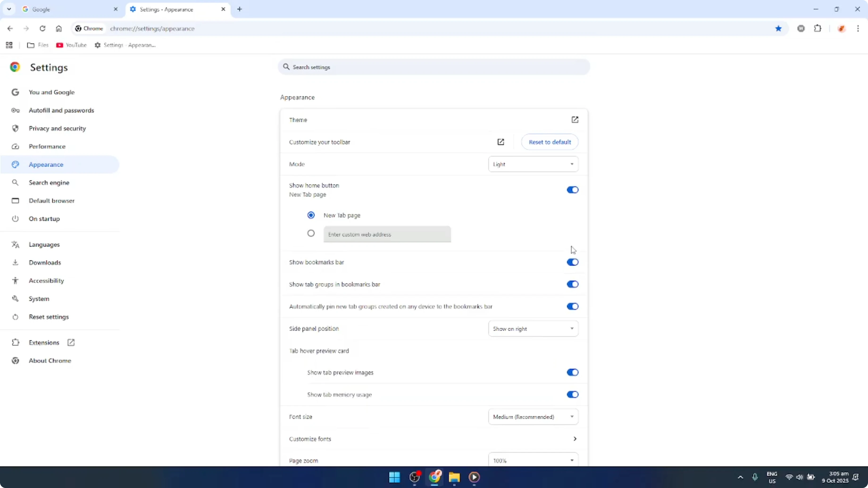Open the clock showing 3:05 am

point(835,477)
